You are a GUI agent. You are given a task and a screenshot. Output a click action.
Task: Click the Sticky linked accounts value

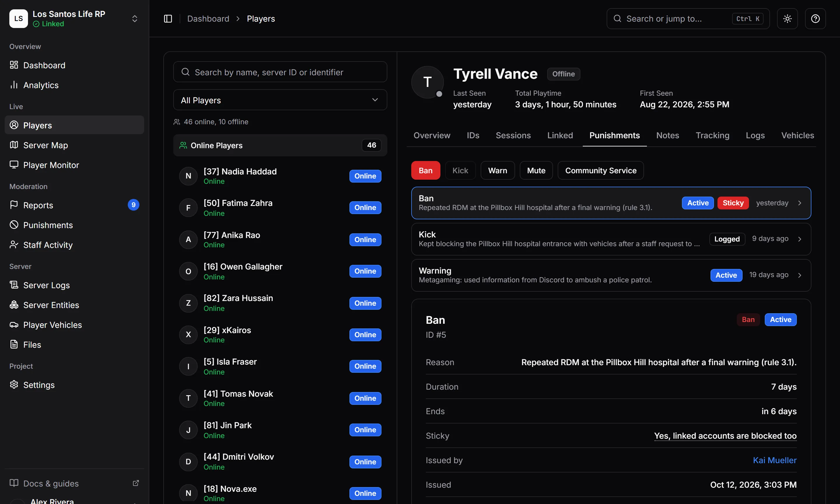tap(725, 436)
